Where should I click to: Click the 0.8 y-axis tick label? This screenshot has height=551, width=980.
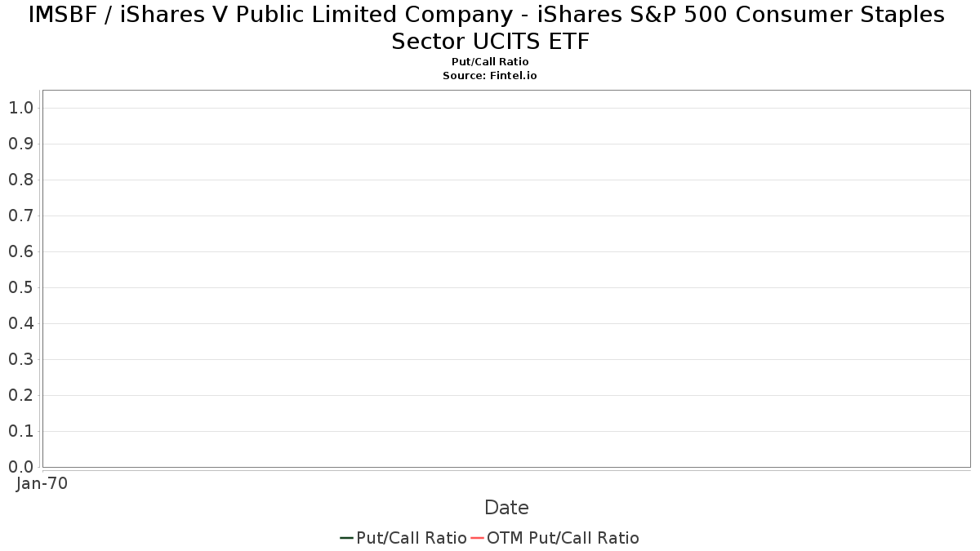coord(20,180)
